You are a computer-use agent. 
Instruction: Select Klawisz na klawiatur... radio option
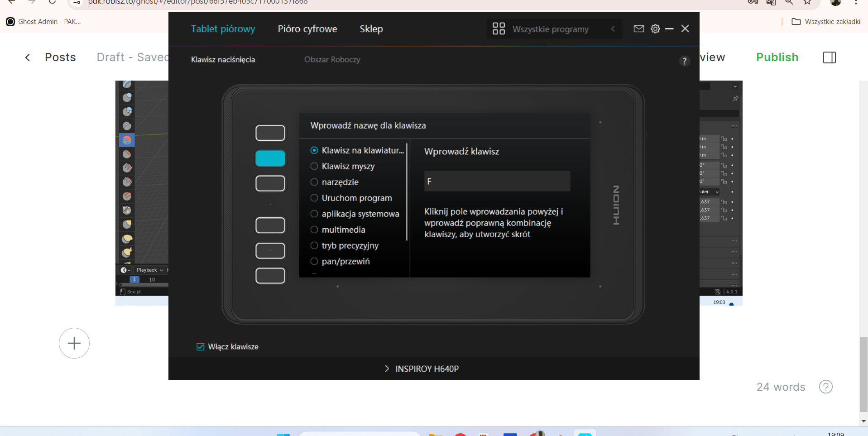357,150
